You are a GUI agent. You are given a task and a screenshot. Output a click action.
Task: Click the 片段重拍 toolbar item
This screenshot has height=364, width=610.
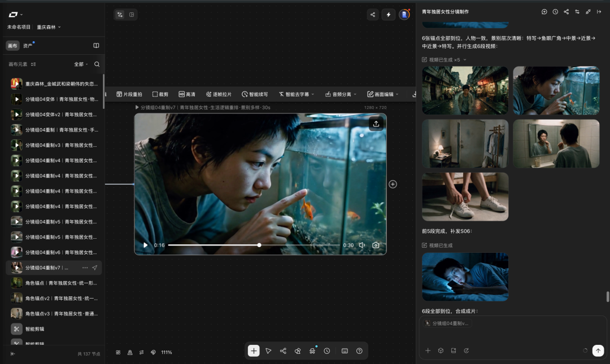129,94
